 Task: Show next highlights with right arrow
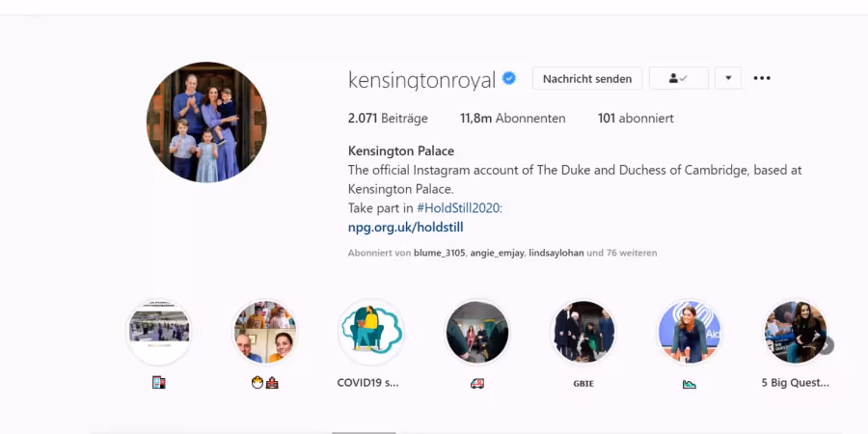tap(826, 345)
